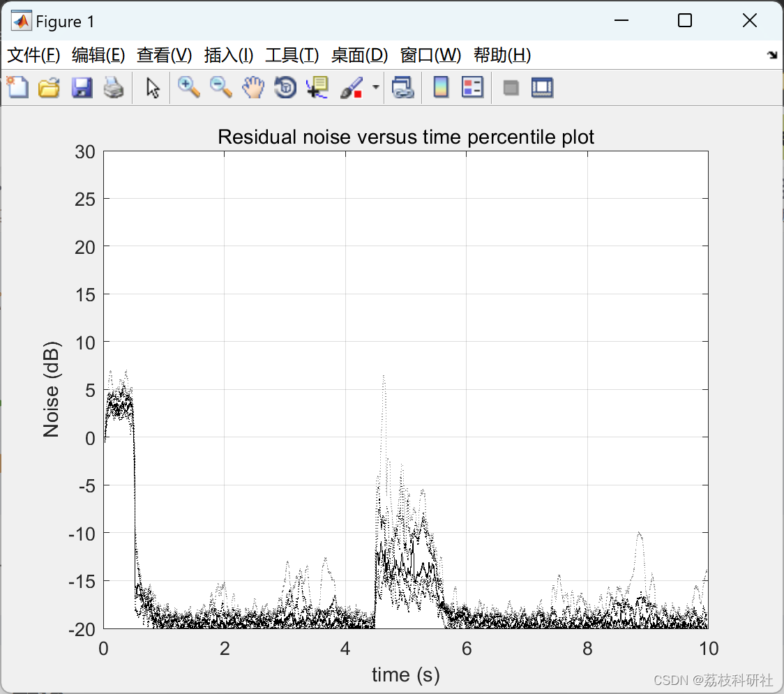Viewport: 784px width, 694px height.
Task: Enable the Rotate 3D tool
Action: [x=285, y=87]
